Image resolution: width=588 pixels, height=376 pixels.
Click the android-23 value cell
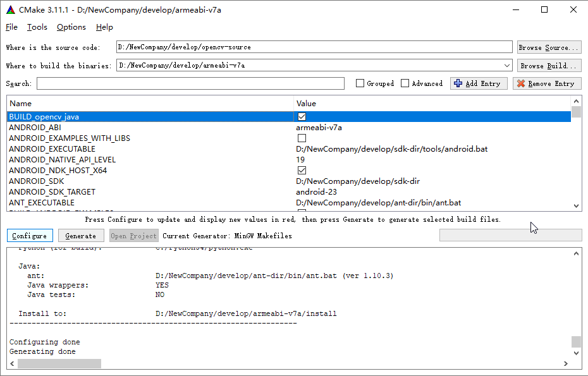pos(316,191)
